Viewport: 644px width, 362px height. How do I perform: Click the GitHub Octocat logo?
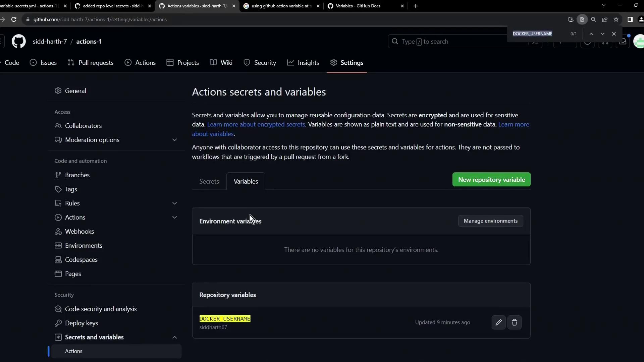pos(19,42)
